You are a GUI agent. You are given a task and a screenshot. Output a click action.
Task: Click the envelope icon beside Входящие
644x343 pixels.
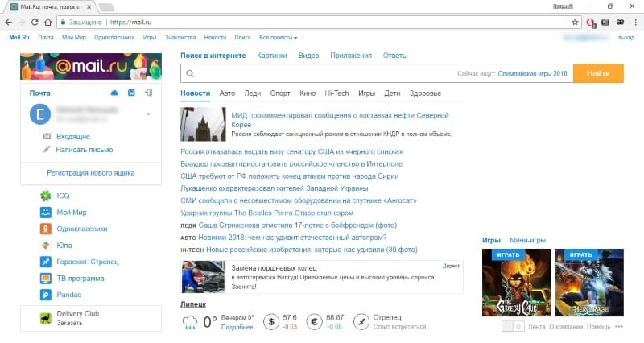coord(47,136)
